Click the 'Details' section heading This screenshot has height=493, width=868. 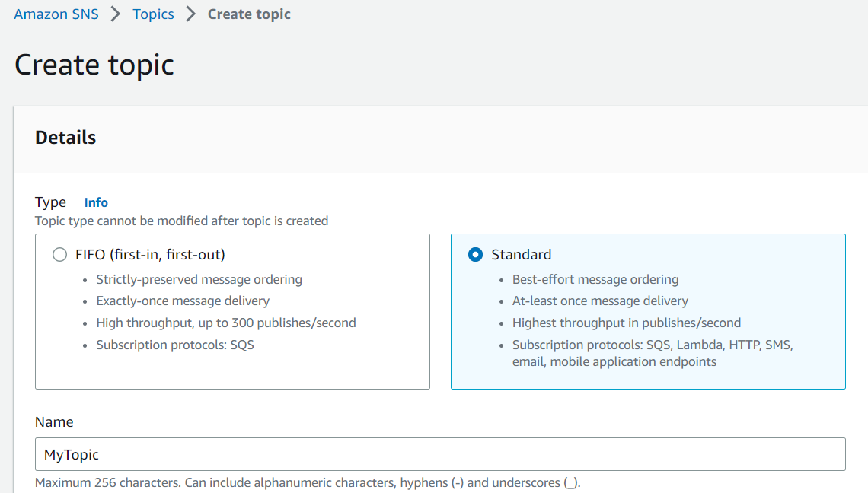(65, 137)
